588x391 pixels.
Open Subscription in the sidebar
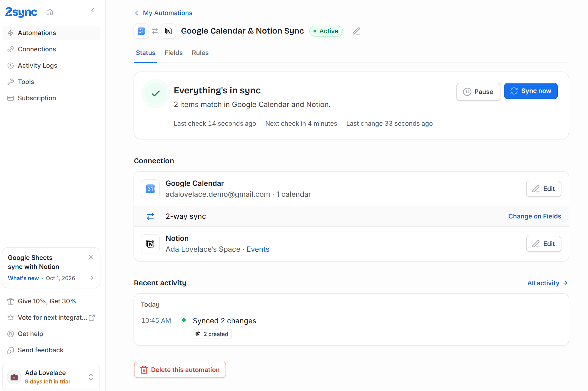pyautogui.click(x=51, y=98)
